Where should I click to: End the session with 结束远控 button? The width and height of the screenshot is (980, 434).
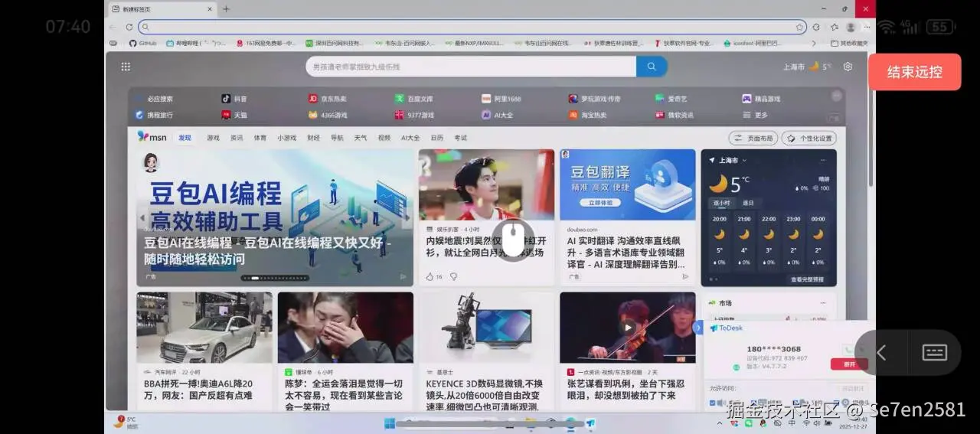[x=914, y=72]
